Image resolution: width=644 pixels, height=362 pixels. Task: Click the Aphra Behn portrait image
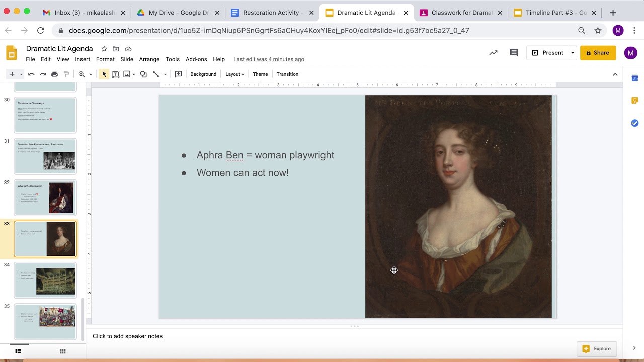[458, 206]
